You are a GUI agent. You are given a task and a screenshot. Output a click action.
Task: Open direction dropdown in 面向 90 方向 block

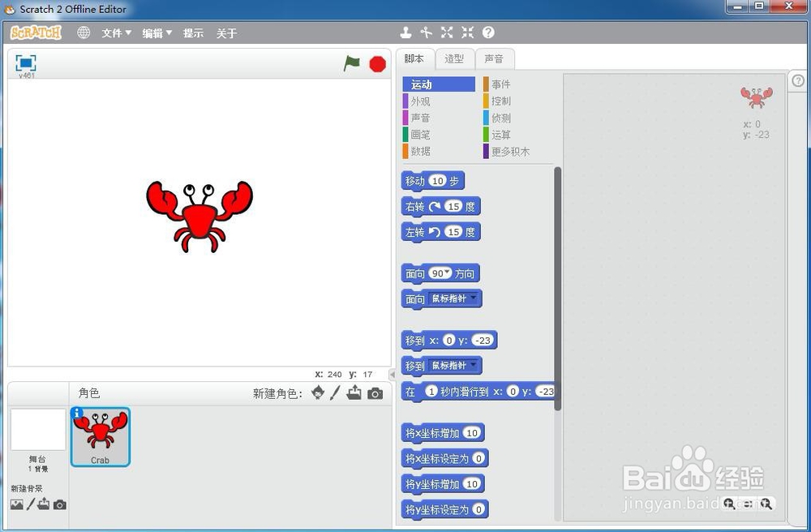click(448, 272)
